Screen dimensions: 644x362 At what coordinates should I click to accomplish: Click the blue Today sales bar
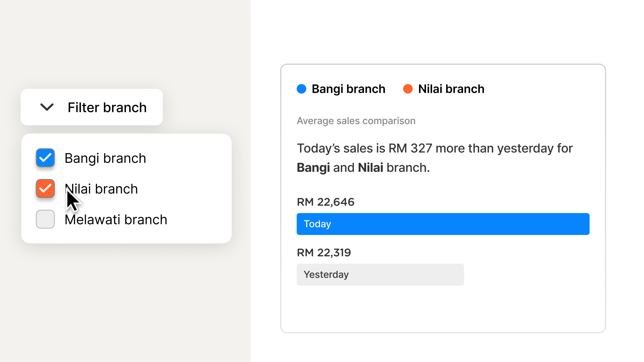pyautogui.click(x=443, y=224)
